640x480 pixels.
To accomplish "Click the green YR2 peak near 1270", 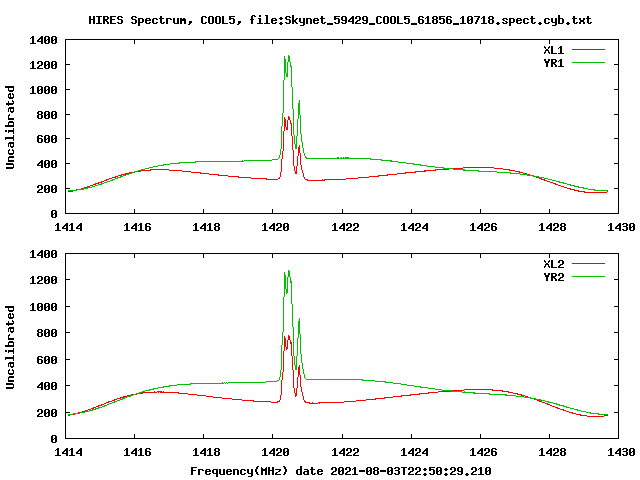I will pos(287,272).
